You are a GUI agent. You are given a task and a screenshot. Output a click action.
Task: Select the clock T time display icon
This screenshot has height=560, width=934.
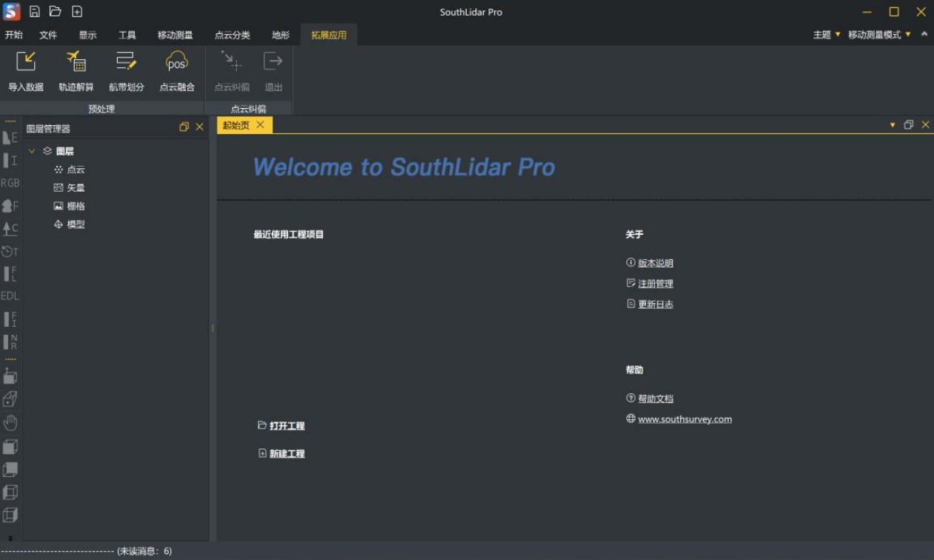[10, 251]
